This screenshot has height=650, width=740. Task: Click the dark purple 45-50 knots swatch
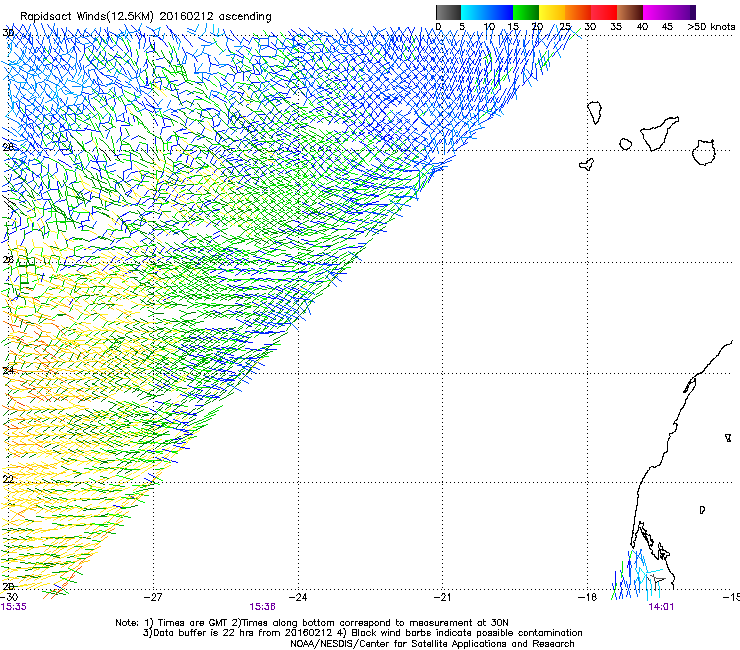pos(682,12)
